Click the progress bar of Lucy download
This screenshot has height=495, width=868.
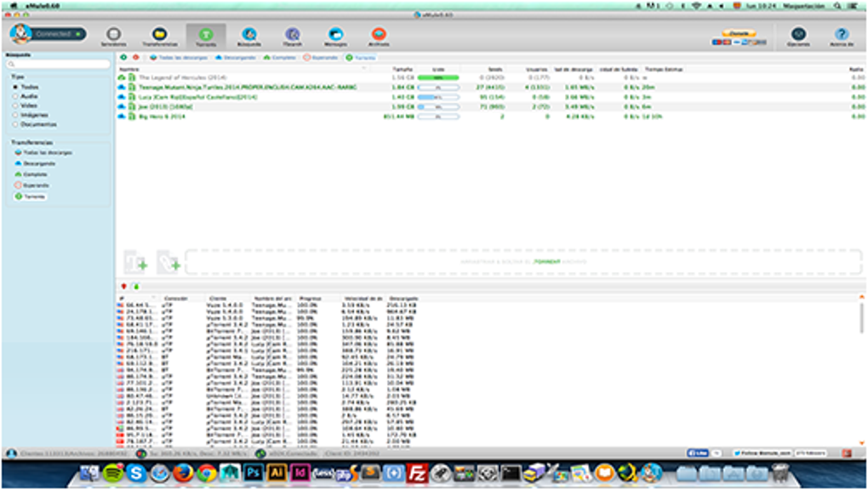tap(438, 97)
